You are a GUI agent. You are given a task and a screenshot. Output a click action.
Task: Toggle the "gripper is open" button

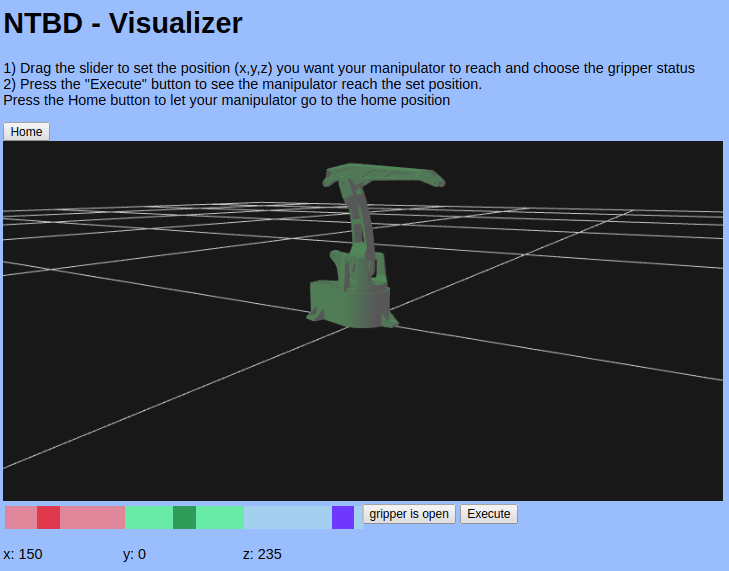[x=408, y=514]
